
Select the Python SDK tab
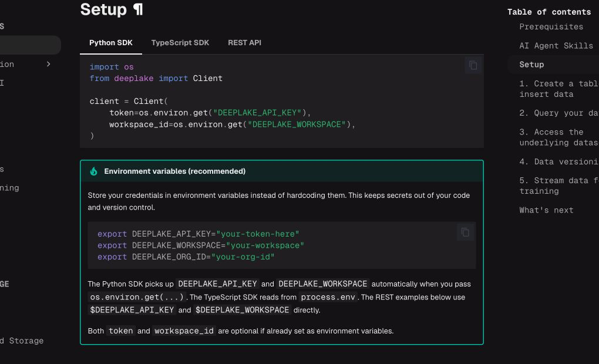111,43
